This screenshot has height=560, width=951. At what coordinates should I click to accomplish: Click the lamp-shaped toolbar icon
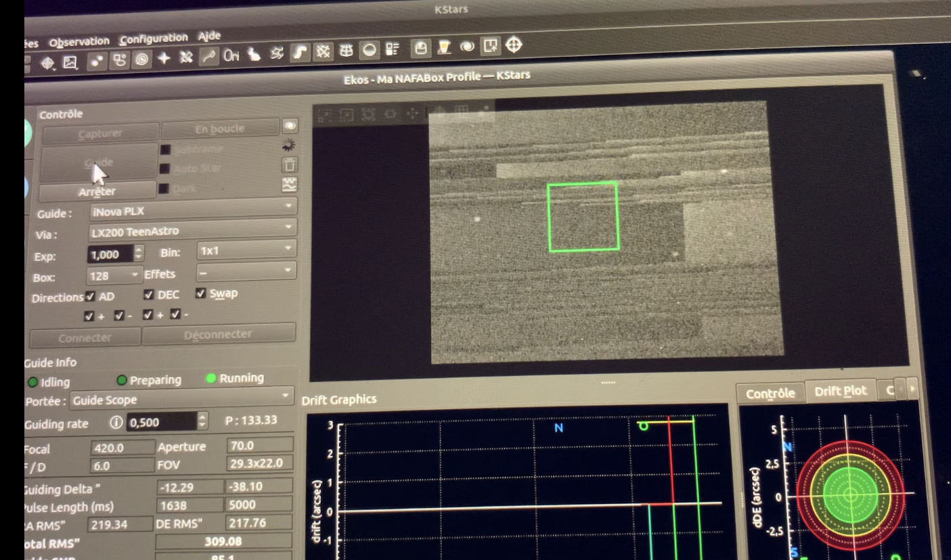point(444,46)
